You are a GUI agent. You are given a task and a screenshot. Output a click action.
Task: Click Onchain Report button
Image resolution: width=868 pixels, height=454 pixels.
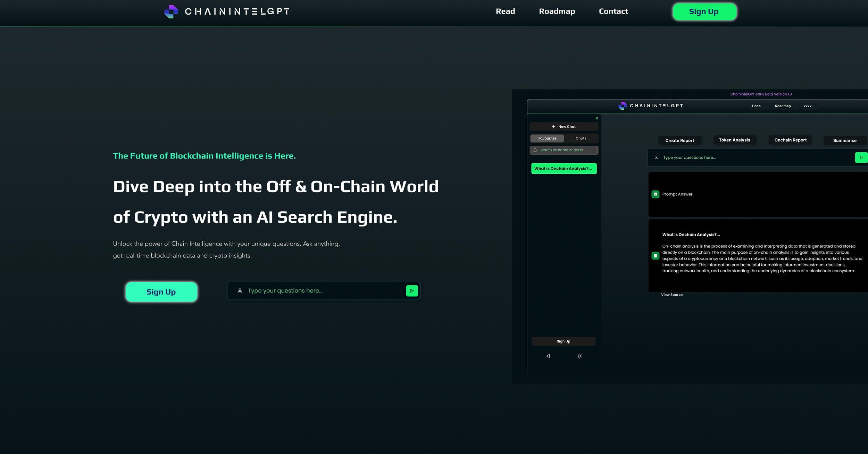pyautogui.click(x=790, y=140)
